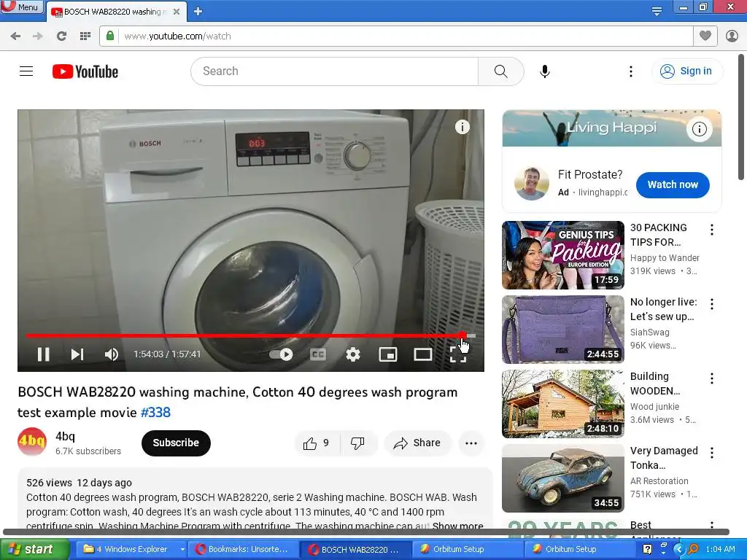The width and height of the screenshot is (747, 560).
Task: Skip to the next video
Action: (77, 354)
